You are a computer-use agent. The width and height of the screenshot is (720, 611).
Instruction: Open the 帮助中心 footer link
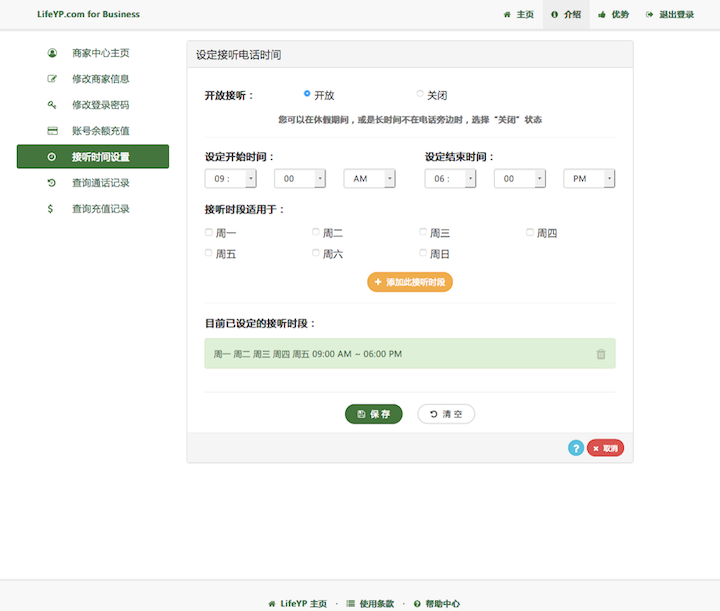pyautogui.click(x=437, y=604)
